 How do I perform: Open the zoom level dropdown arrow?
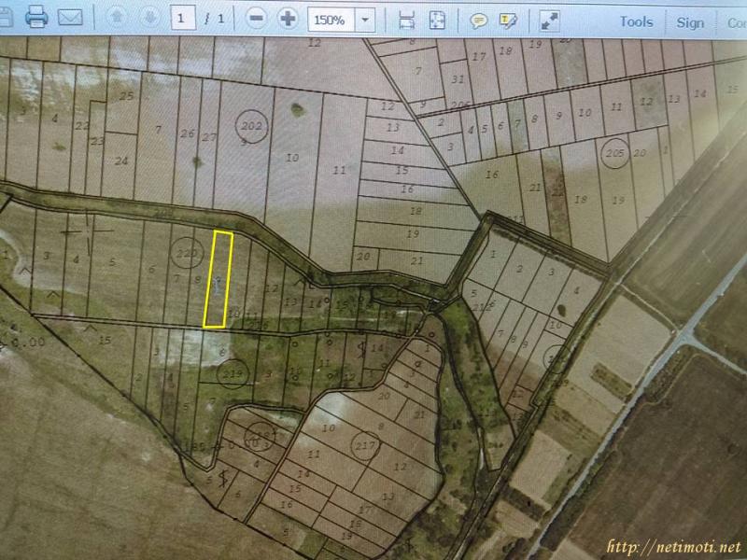click(x=366, y=19)
